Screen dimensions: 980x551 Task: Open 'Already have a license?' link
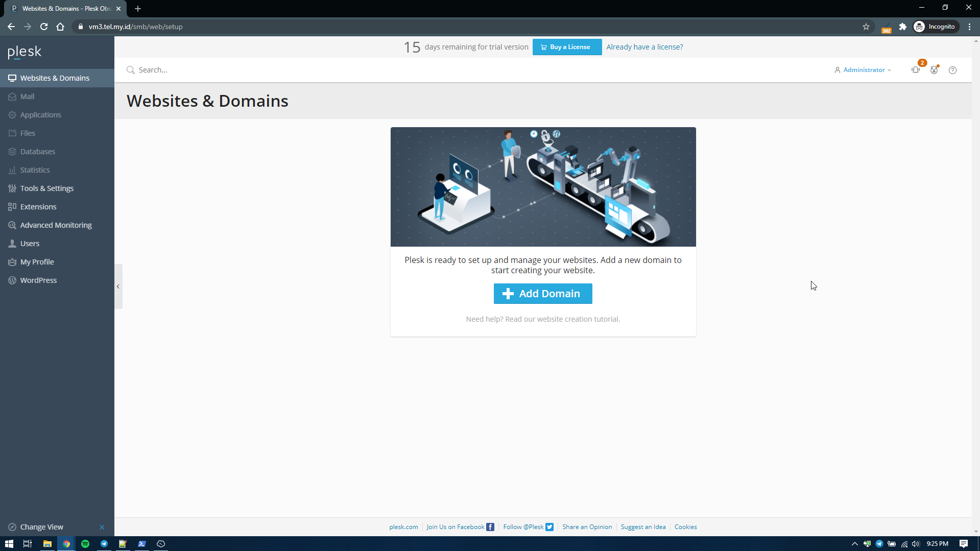click(644, 47)
